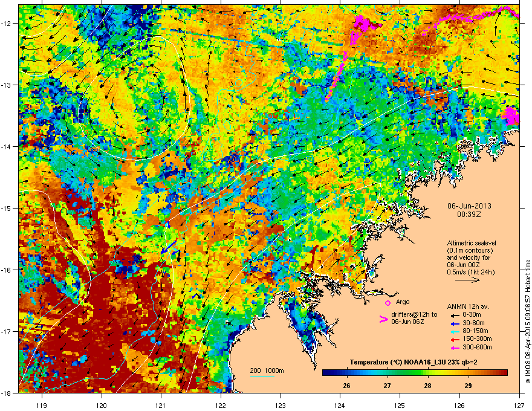Click the blue 30-80m arrow legend
The image size is (532, 411).
click(454, 323)
